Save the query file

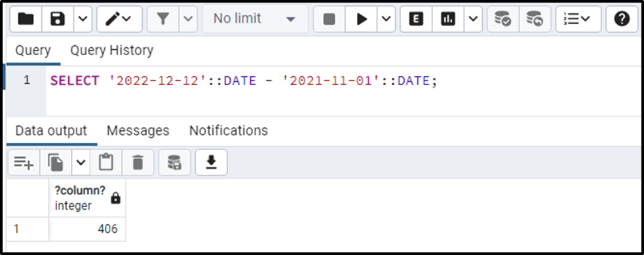(x=58, y=19)
